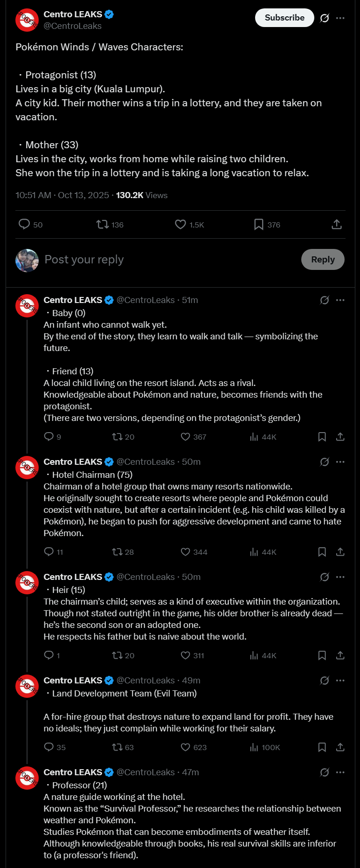Click your profile avatar beside reply box
The height and width of the screenshot is (868, 360).
(27, 260)
